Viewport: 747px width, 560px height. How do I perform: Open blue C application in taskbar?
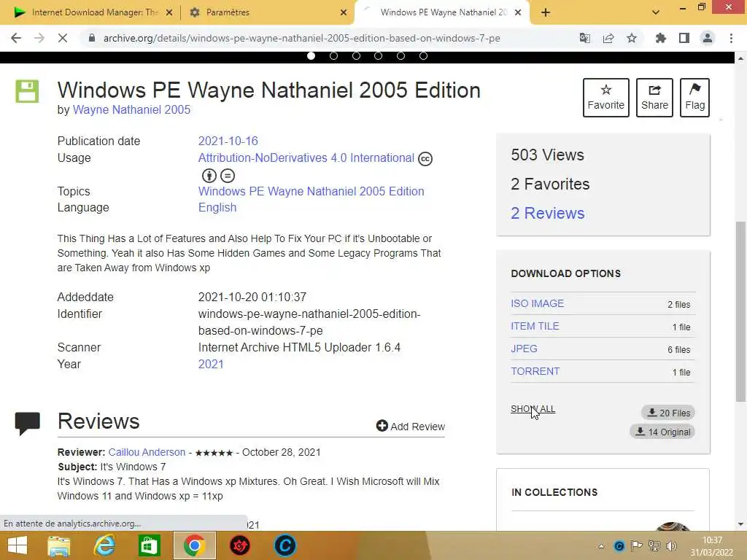(285, 545)
